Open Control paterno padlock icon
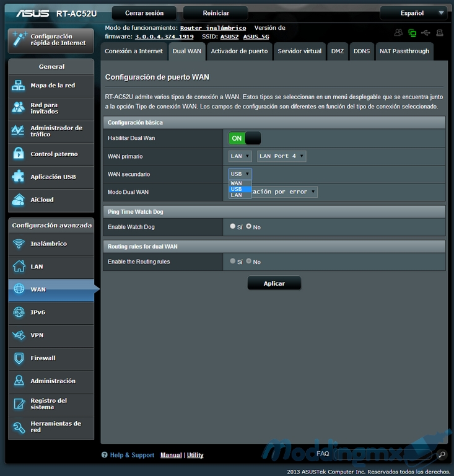 [19, 154]
